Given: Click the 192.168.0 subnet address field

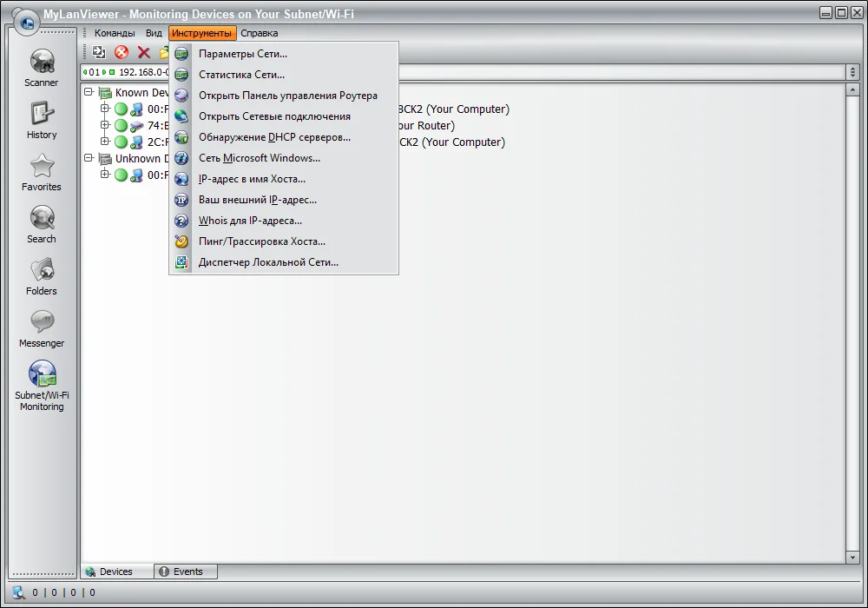Looking at the screenshot, I should click(x=463, y=72).
